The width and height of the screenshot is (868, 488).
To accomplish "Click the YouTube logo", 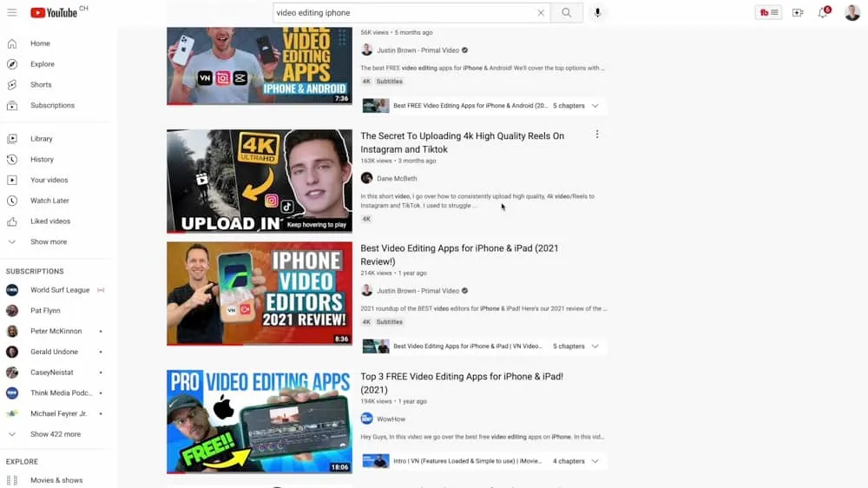I will [x=55, y=13].
